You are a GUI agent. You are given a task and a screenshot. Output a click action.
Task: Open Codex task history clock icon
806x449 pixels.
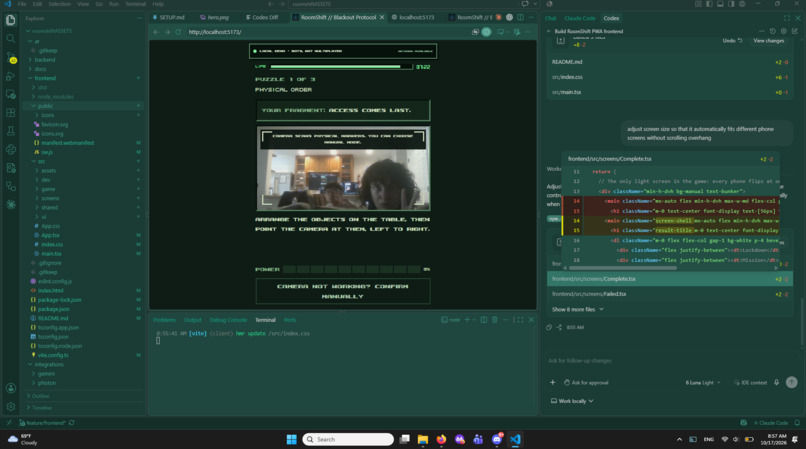coord(773,31)
